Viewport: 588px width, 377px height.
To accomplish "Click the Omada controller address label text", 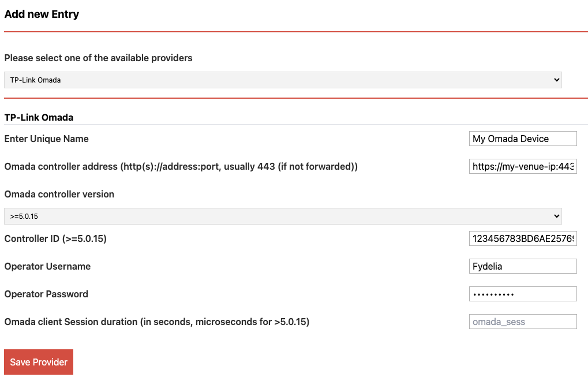I will pos(181,166).
